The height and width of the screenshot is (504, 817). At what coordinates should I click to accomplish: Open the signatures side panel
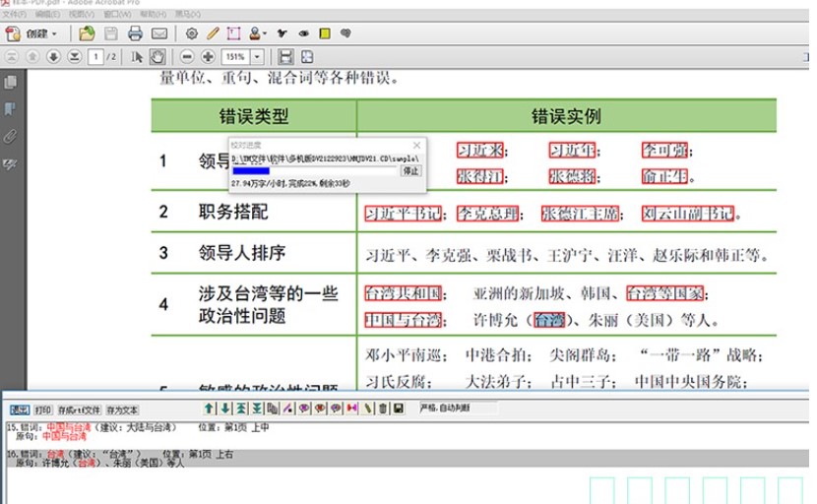[10, 164]
